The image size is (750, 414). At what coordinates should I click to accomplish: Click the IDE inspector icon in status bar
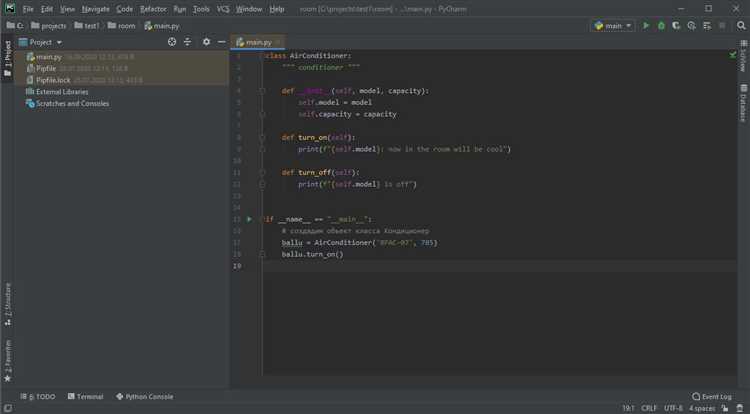(x=739, y=408)
